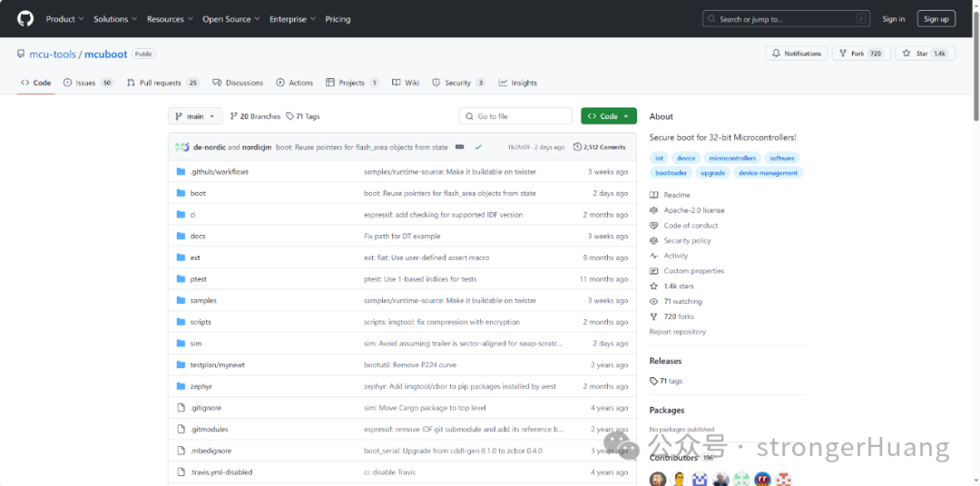Star the mcuboot repository
980x486 pixels.
coord(926,53)
